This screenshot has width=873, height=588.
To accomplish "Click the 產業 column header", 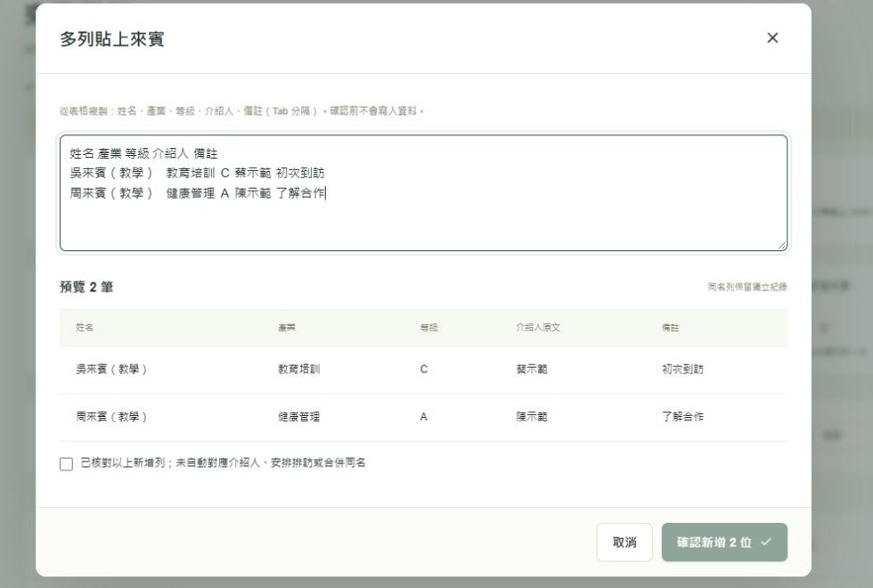I will click(287, 328).
